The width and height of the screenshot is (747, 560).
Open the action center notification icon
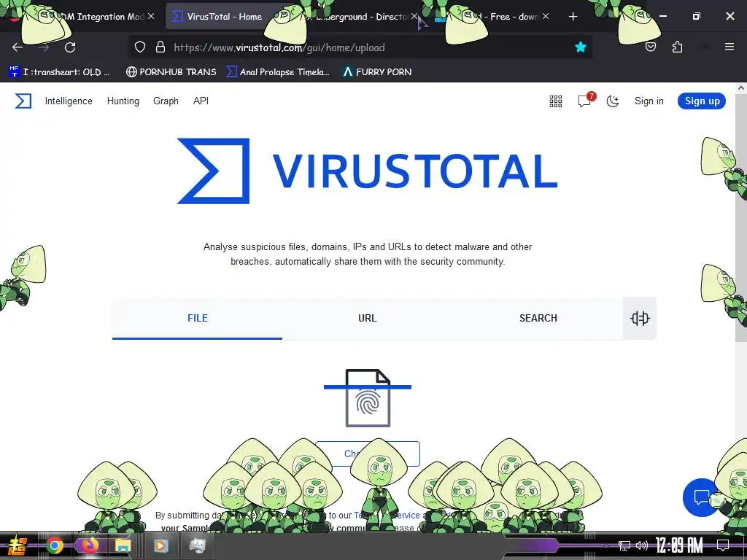click(x=723, y=545)
